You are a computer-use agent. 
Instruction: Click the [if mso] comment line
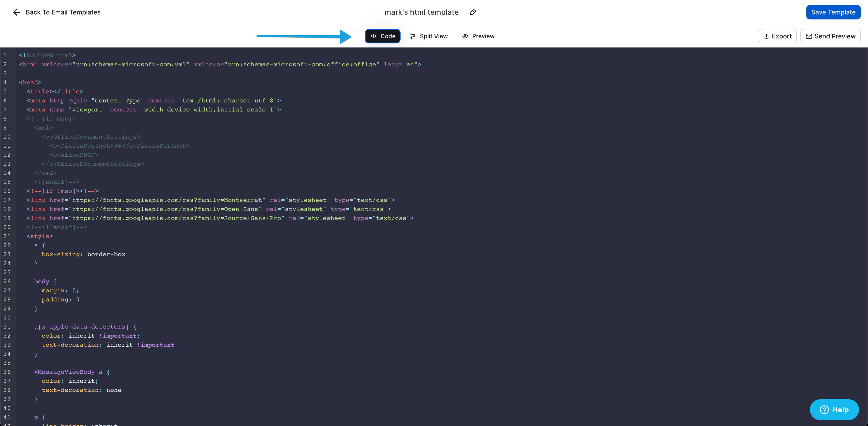[51, 119]
